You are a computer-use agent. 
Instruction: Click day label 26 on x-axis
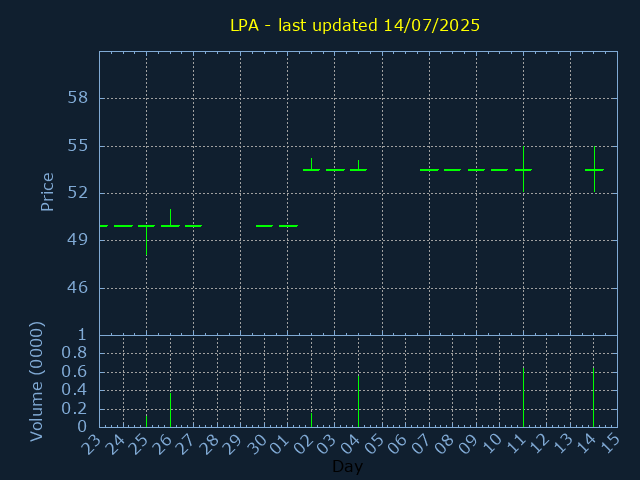(x=162, y=444)
